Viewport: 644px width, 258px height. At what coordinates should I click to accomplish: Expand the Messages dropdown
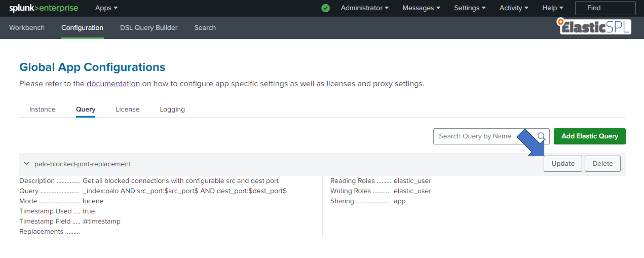click(x=421, y=8)
